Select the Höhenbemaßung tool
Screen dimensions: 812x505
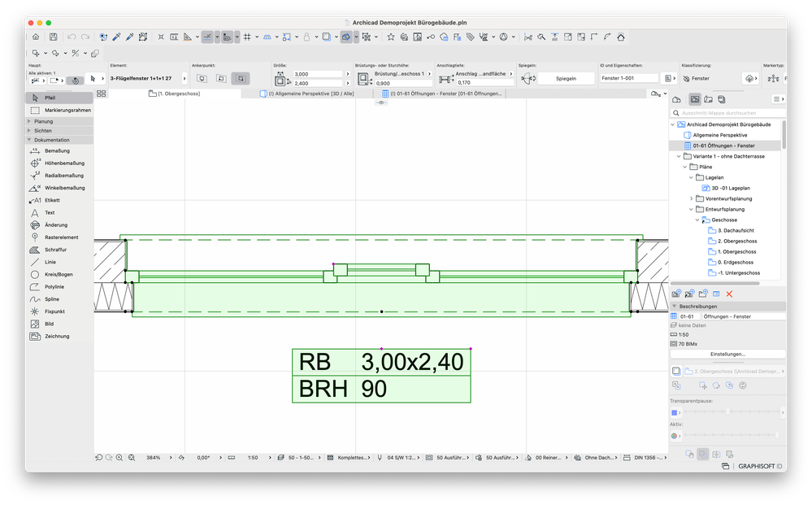click(x=59, y=163)
